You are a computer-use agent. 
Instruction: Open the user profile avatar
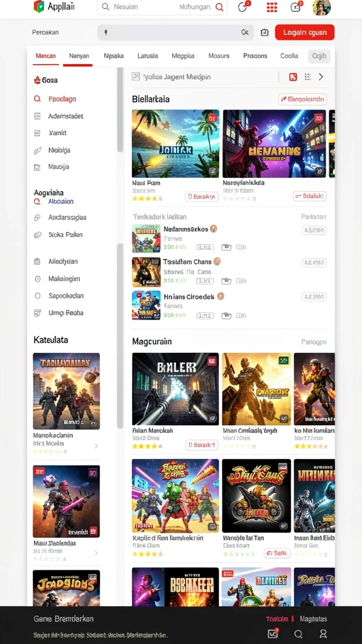click(x=321, y=7)
